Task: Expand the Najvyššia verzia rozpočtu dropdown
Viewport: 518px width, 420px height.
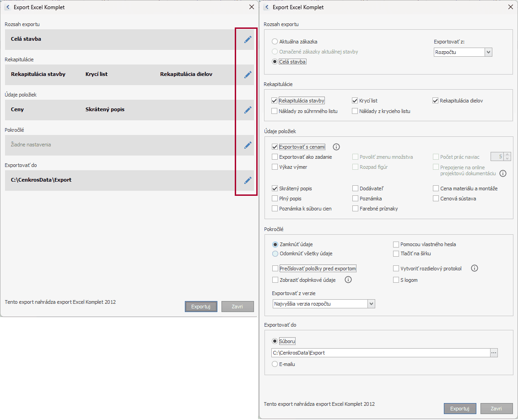Action: 371,304
